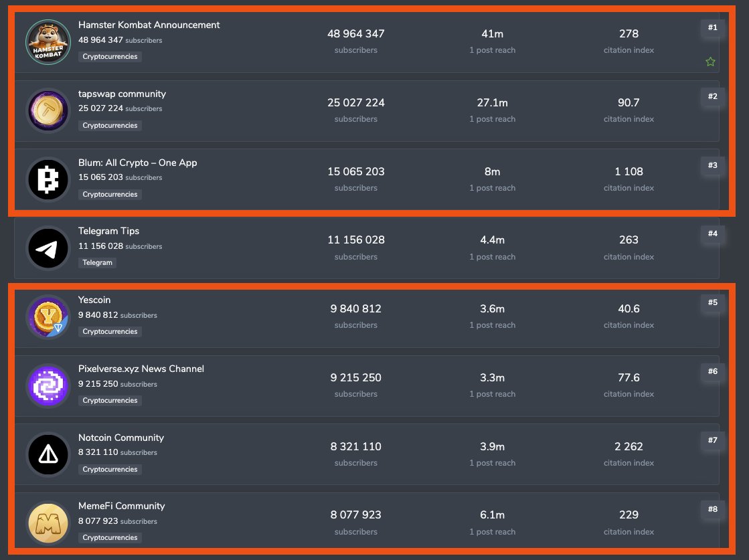Click the #4 rank badge for Telegram Tips

[x=712, y=234]
